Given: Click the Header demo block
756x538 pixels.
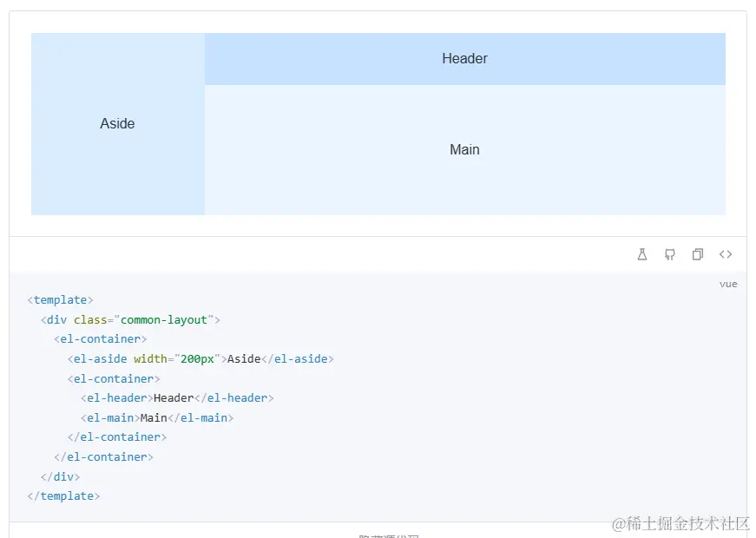Looking at the screenshot, I should click(464, 59).
